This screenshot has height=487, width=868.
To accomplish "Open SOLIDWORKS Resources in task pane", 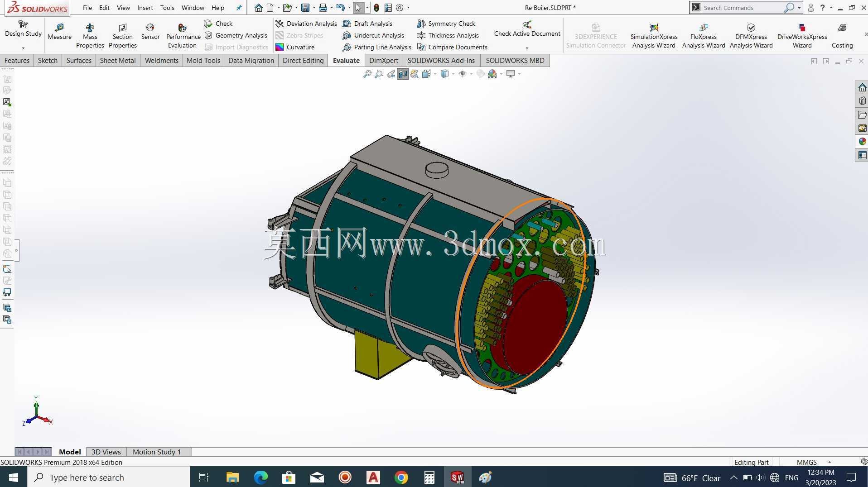I will [862, 87].
